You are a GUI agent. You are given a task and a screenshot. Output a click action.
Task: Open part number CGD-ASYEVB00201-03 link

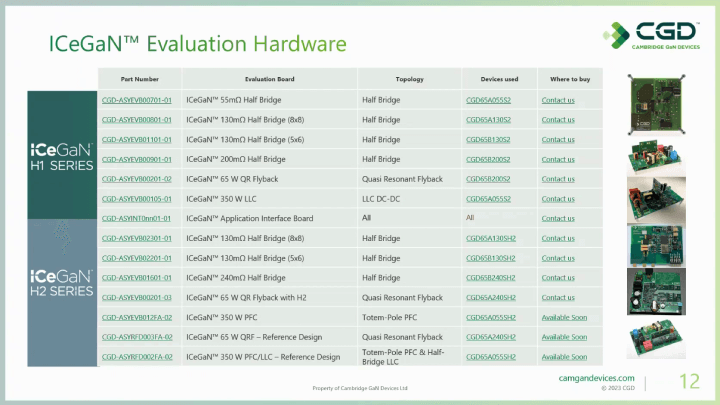(x=136, y=298)
